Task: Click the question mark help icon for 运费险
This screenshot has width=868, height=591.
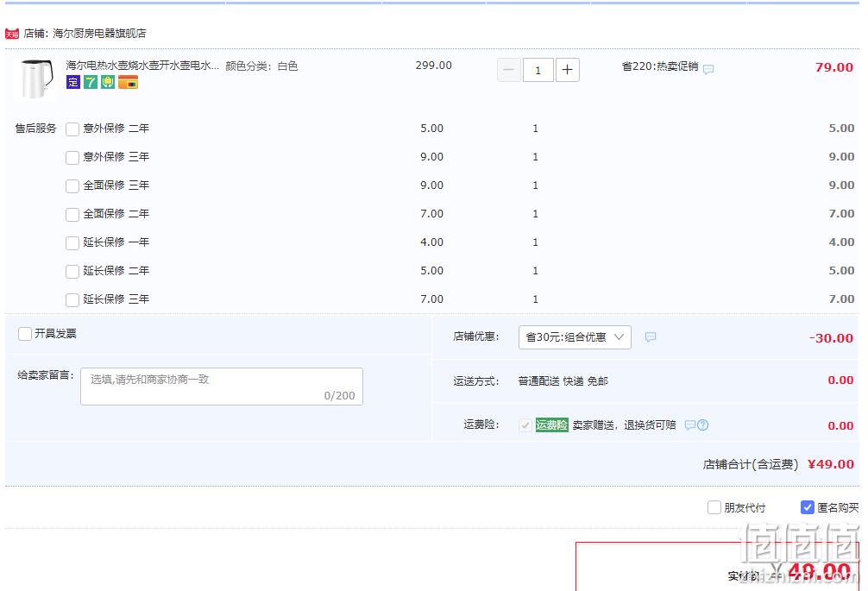Action: pos(703,425)
